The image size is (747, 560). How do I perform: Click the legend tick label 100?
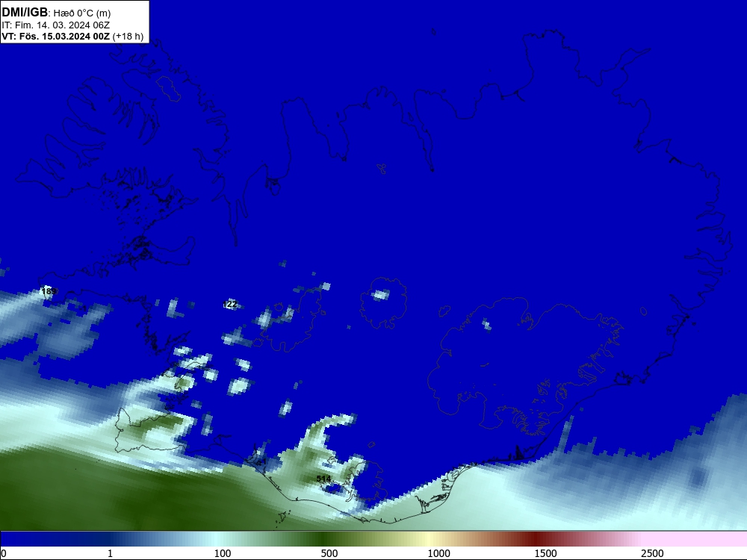[x=223, y=553]
